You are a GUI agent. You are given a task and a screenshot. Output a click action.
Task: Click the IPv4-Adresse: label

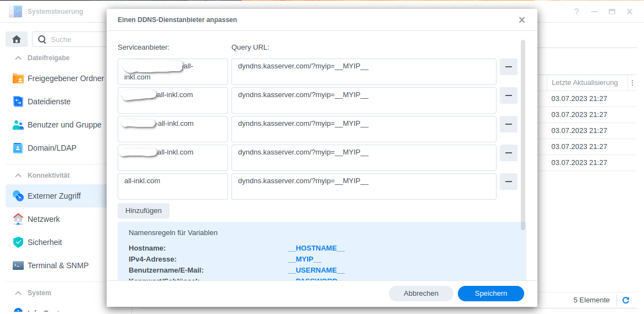(x=152, y=259)
